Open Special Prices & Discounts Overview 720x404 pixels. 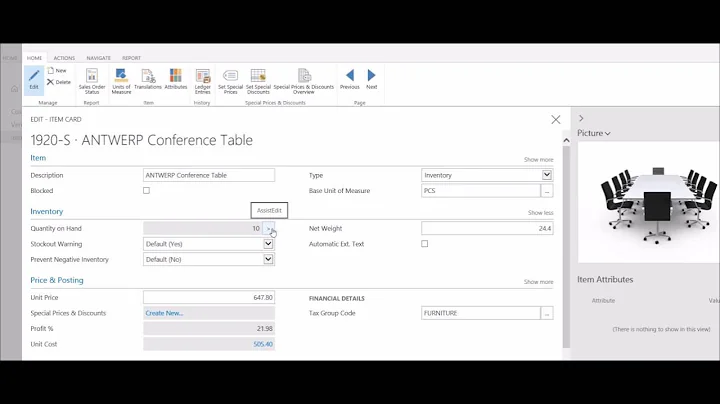304,81
